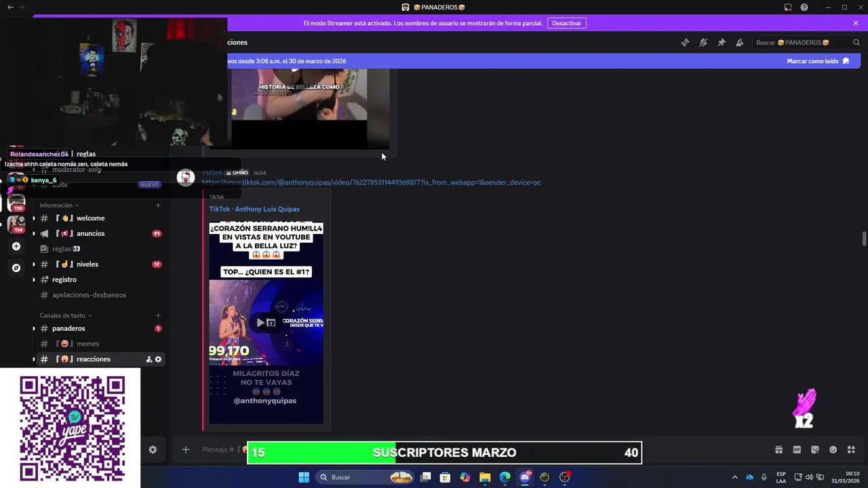This screenshot has height=488, width=868.
Task: Open Discover servers compass icon
Action: (16, 268)
